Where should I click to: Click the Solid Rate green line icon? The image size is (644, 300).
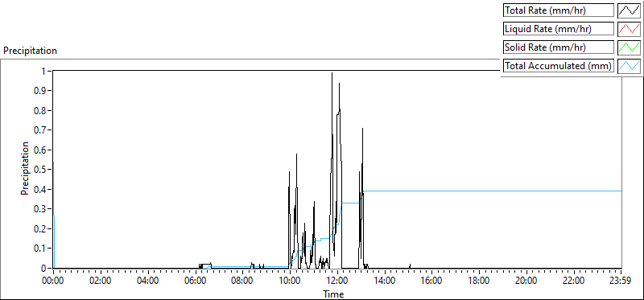[629, 47]
